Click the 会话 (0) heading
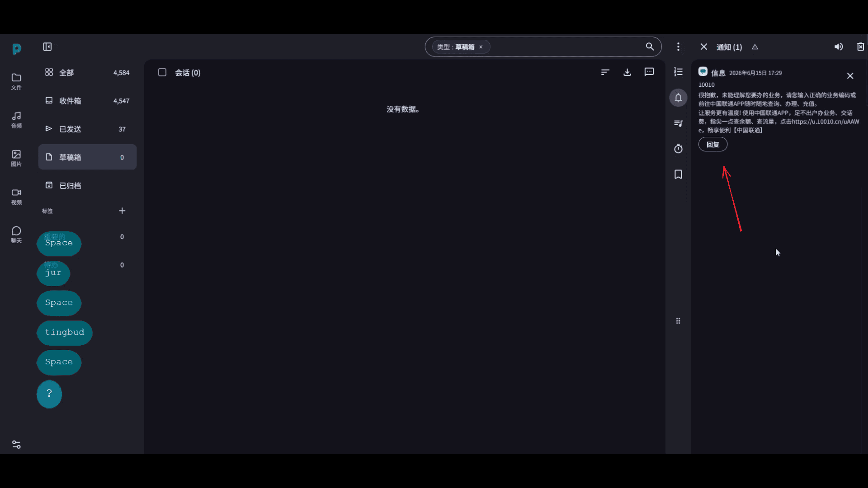 [x=188, y=72]
